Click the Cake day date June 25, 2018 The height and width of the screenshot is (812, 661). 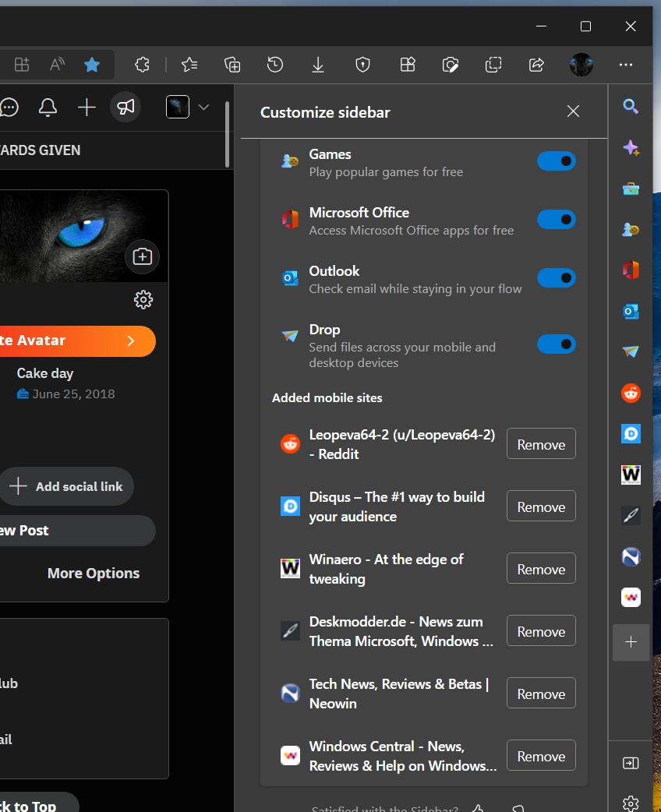point(73,394)
